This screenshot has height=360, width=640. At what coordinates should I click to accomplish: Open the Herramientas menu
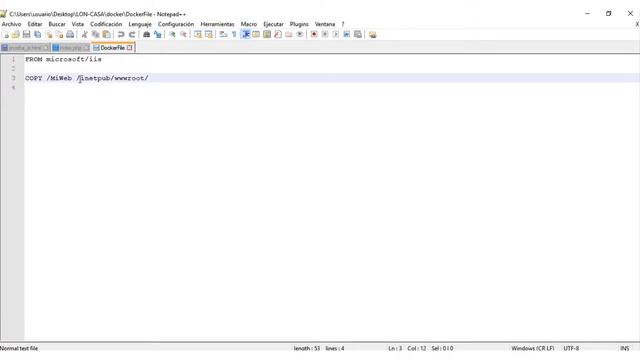[x=217, y=24]
